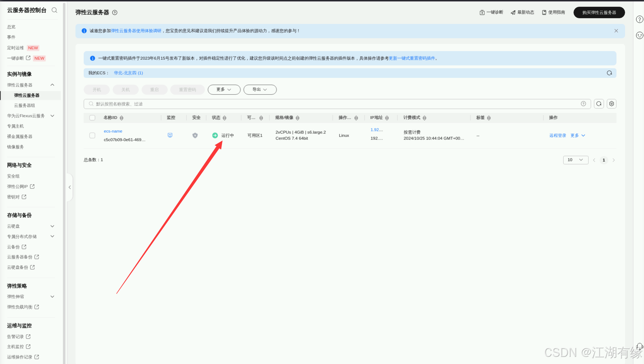
Task: Sort by 状态 column icon
Action: tap(225, 118)
